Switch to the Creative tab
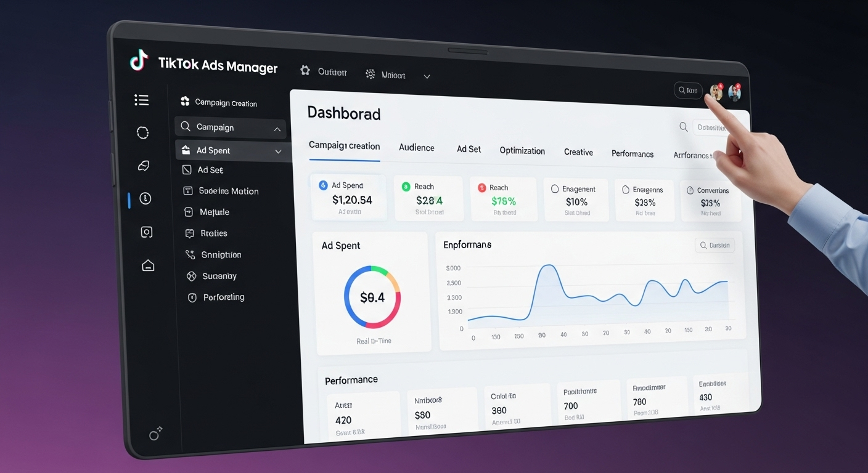This screenshot has width=868, height=473. pyautogui.click(x=578, y=152)
